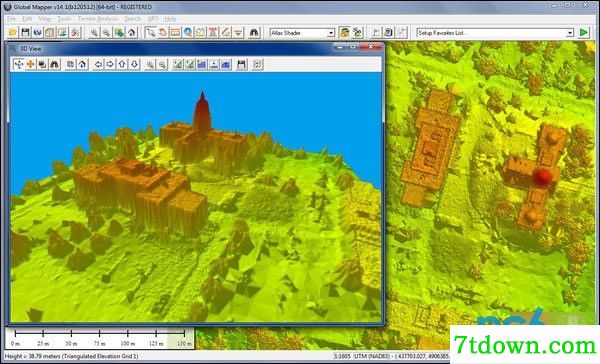
Task: Click the domed tower in the 3D View
Action: [202, 113]
